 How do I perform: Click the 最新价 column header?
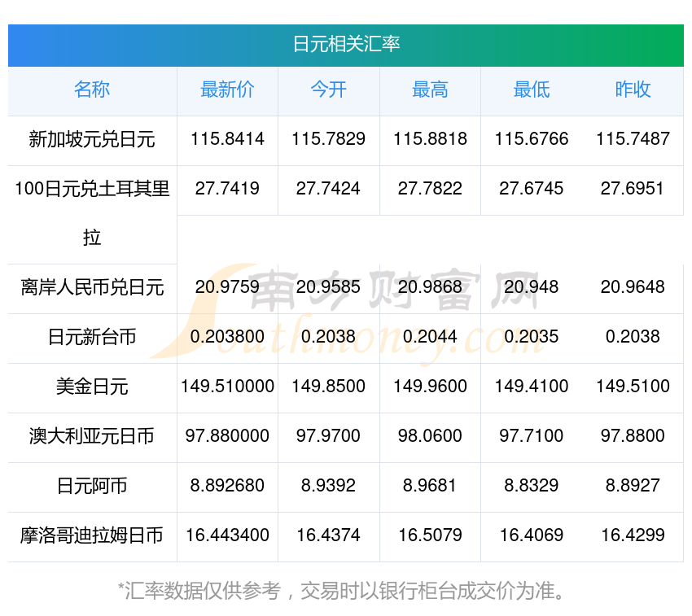point(227,90)
